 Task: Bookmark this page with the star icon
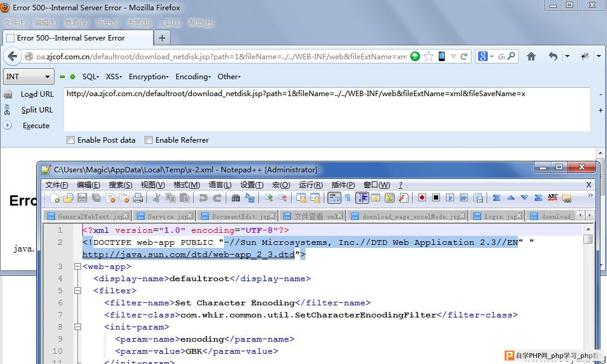pos(428,56)
